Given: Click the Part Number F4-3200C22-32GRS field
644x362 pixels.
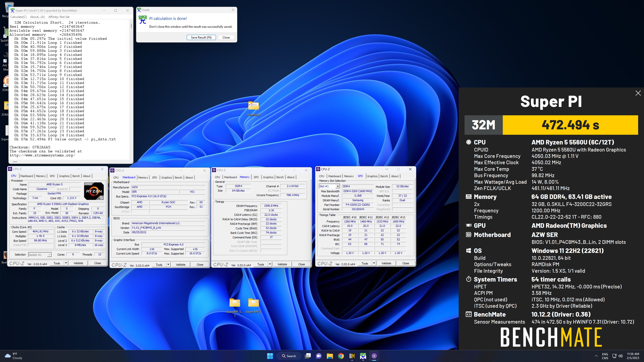Looking at the screenshot, I should pos(358,205).
